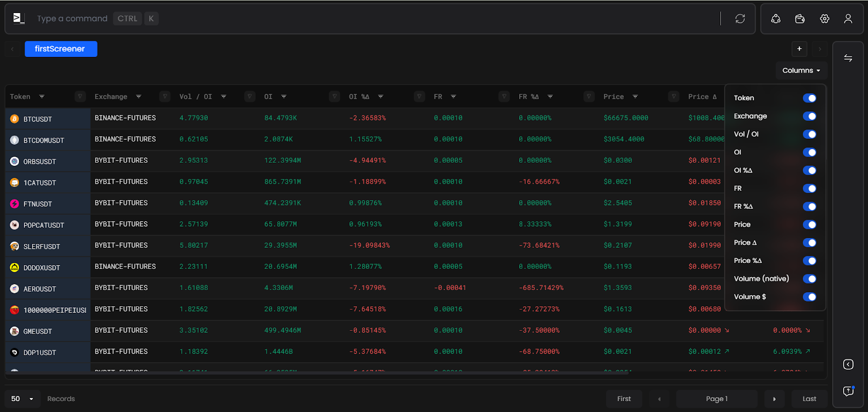Image resolution: width=868 pixels, height=412 pixels.
Task: Select the AEROUSDT token row
Action: (48, 288)
